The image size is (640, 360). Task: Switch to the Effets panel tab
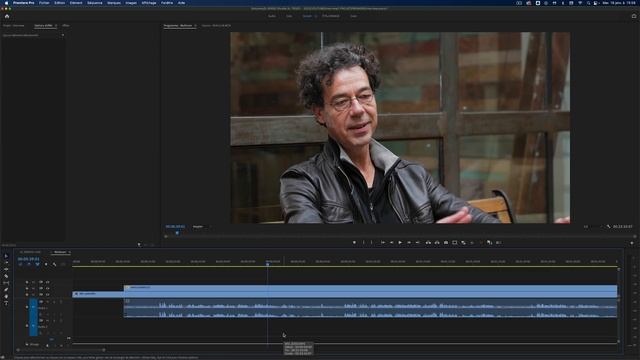(66, 26)
